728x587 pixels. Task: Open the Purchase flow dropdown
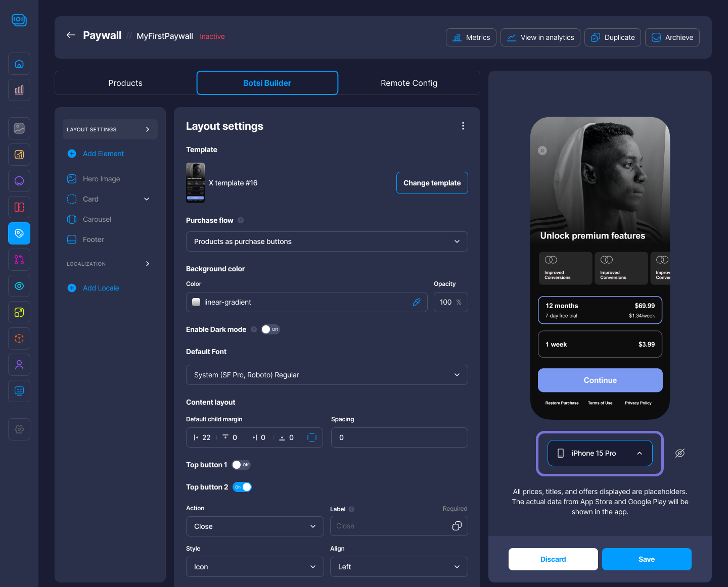click(x=327, y=241)
